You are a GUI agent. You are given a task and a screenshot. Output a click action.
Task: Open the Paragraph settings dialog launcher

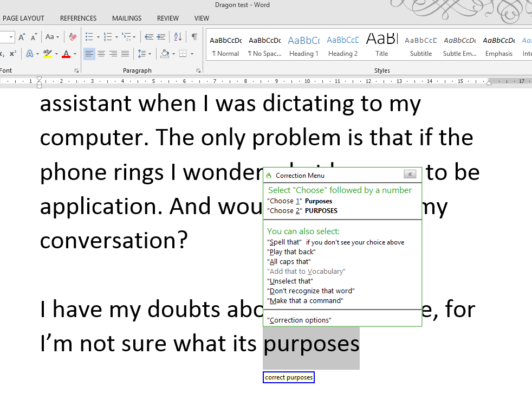pyautogui.click(x=199, y=71)
